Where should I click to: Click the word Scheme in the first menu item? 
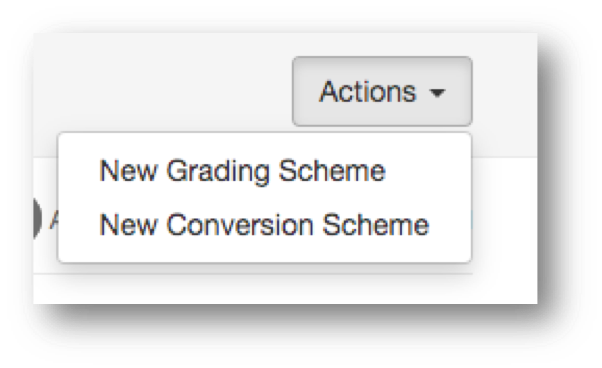332,171
